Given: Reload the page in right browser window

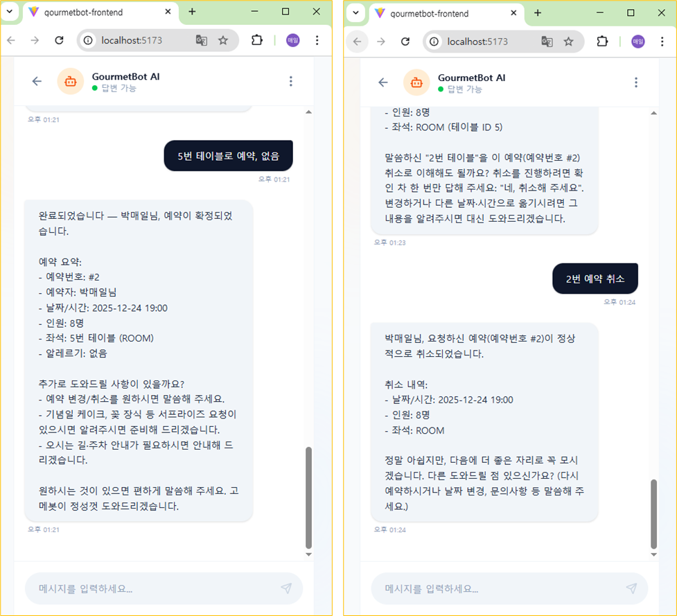Looking at the screenshot, I should click(405, 42).
